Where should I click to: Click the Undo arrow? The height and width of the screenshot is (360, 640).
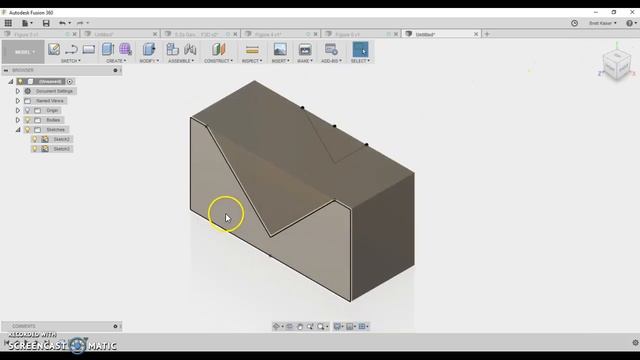click(62, 23)
